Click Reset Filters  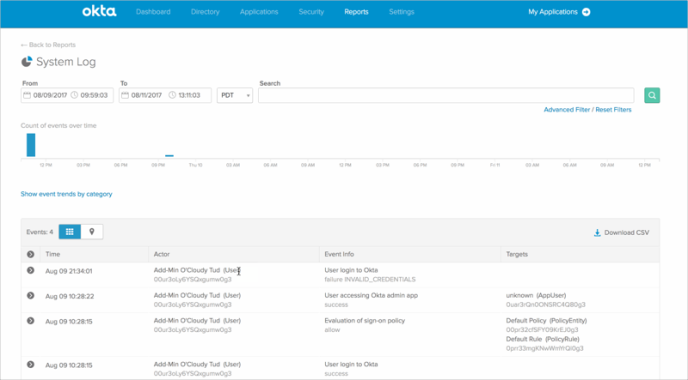point(613,110)
